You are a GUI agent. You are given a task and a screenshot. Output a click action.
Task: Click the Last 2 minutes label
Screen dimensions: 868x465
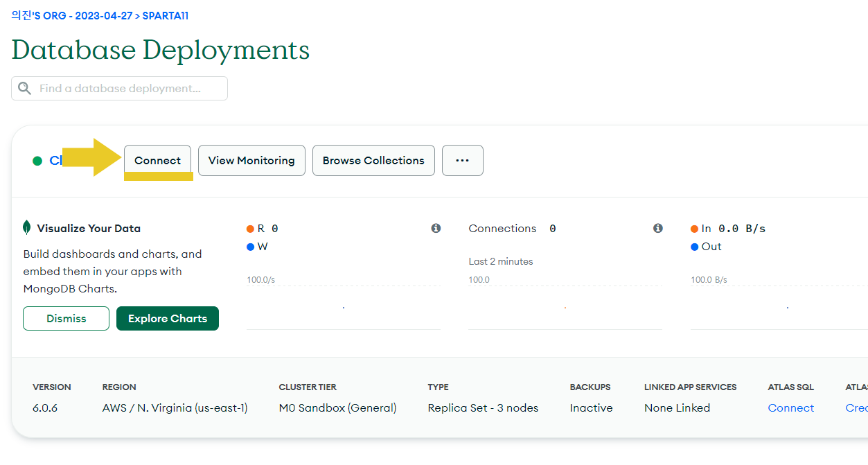(x=501, y=261)
